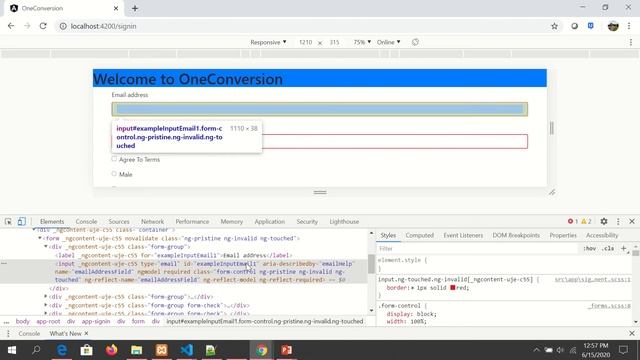
Task: Toggle the :hov element state button
Action: [x=589, y=248]
